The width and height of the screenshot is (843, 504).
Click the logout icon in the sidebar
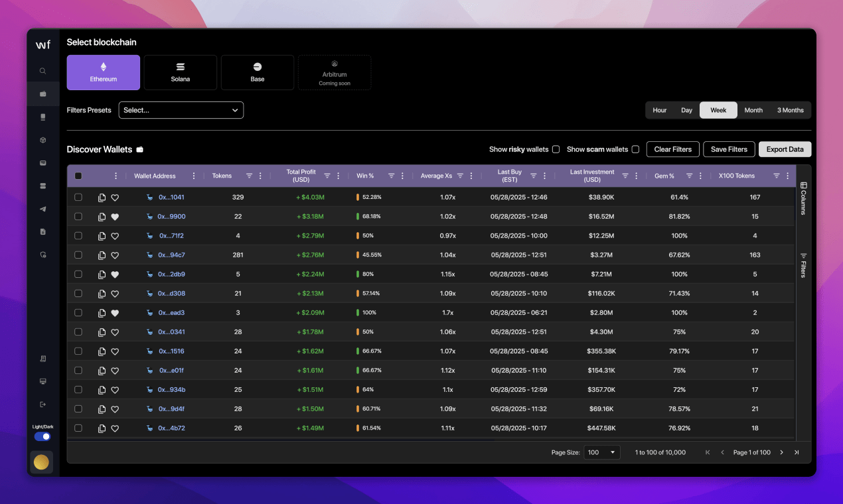(42, 404)
